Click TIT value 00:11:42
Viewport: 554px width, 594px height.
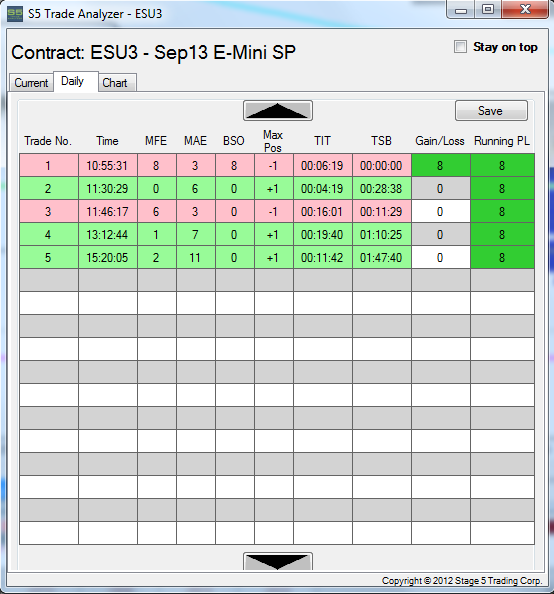click(322, 258)
